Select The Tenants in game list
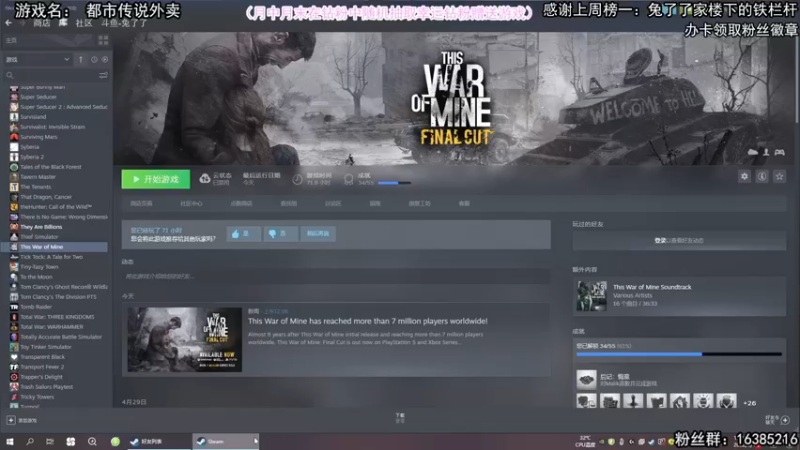Screen dimensions: 800x450 tap(35, 187)
